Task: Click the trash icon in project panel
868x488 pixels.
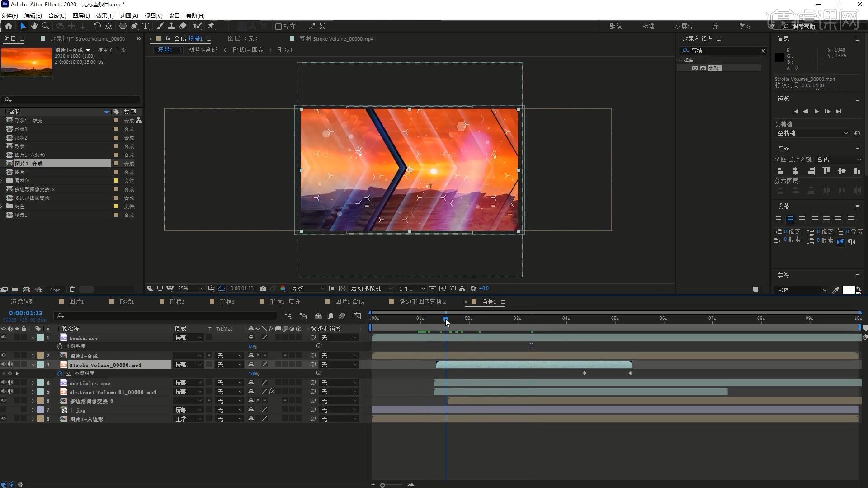Action: [72, 290]
